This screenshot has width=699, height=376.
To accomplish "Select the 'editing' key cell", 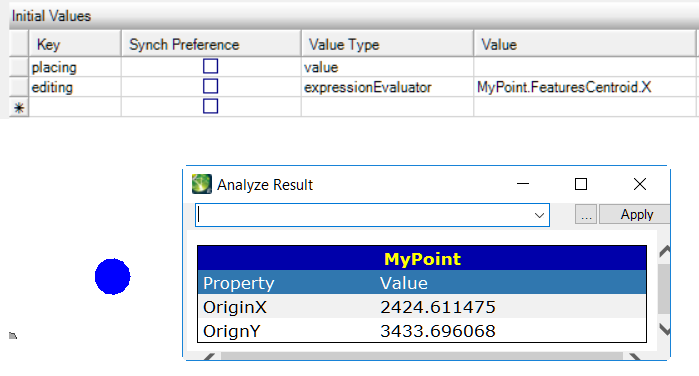I will pos(75,87).
